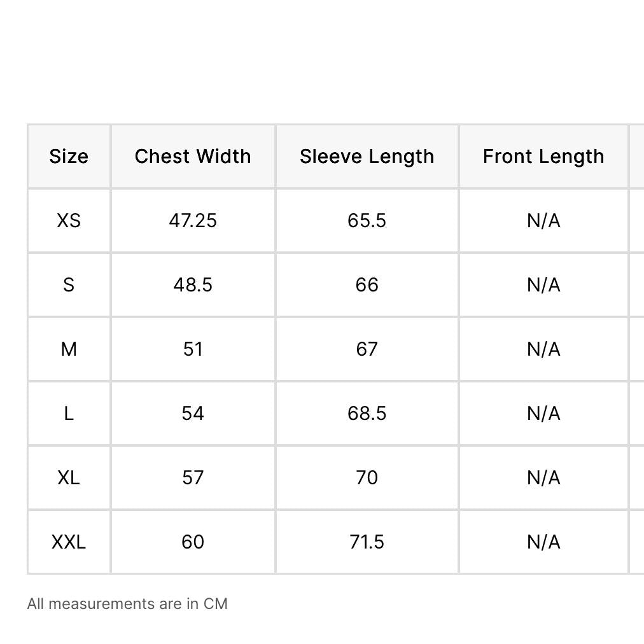Image resolution: width=644 pixels, height=644 pixels.
Task: Select the N/A cell in XXL row
Action: tap(544, 542)
